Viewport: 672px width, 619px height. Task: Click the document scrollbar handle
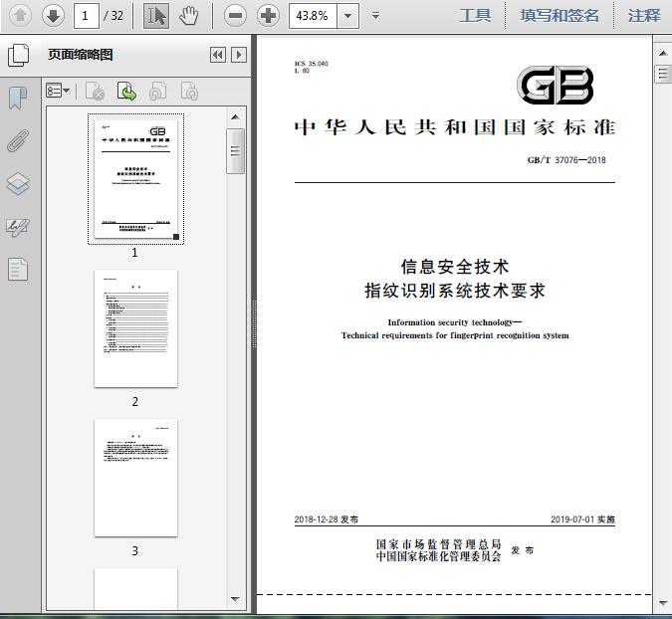click(663, 74)
